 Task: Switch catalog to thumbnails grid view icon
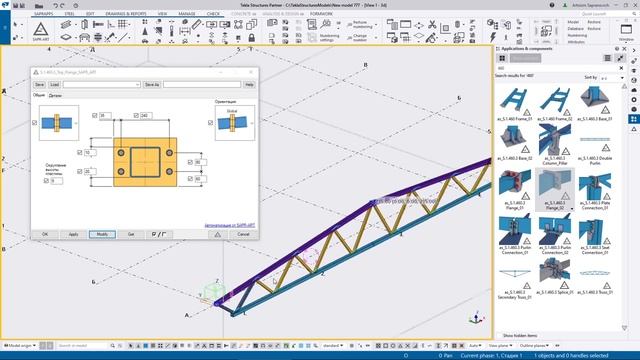click(x=502, y=58)
